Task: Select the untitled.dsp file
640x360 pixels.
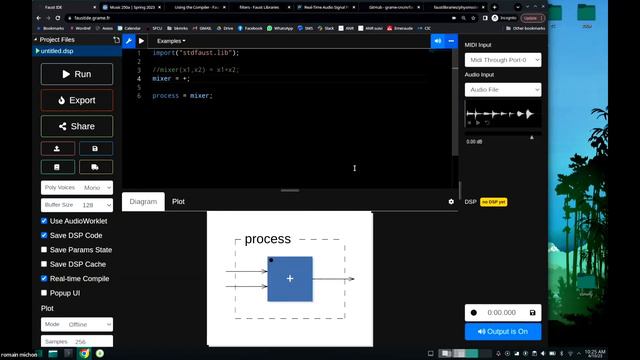Action: point(77,51)
